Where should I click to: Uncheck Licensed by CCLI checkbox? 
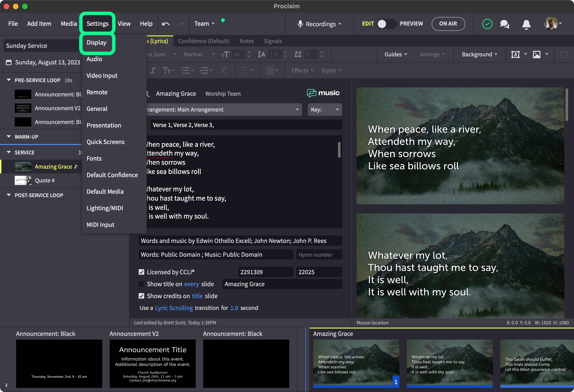tap(141, 272)
